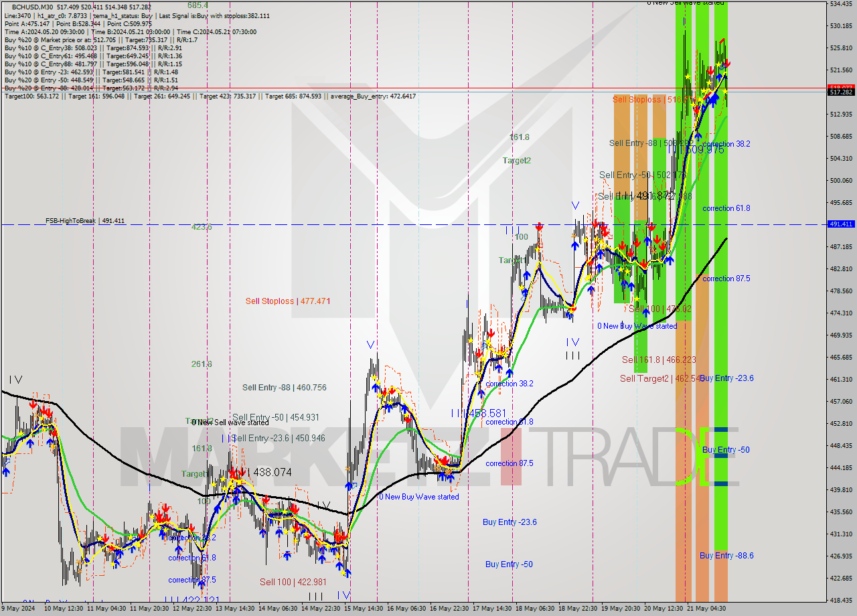Click the Sell Entry -88 | 460.756 label
The width and height of the screenshot is (857, 616).
[284, 388]
